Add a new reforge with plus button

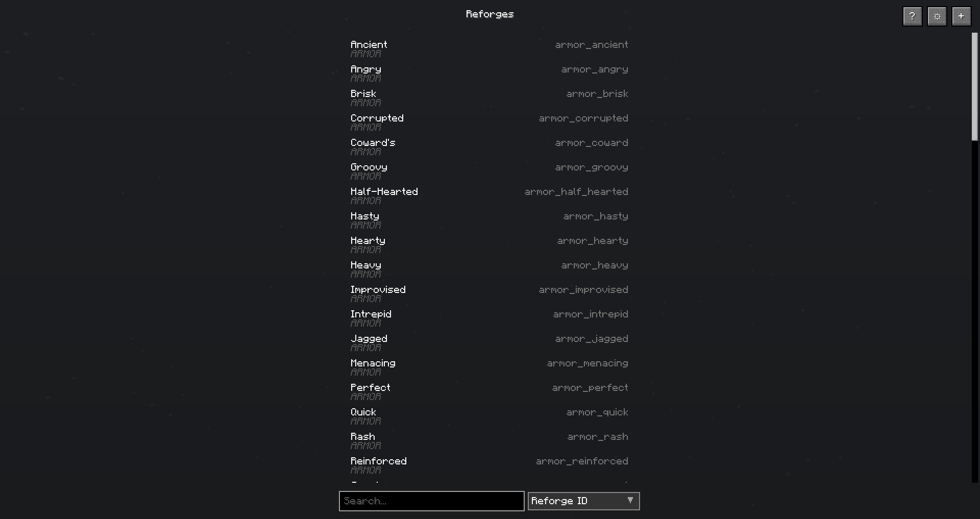961,16
